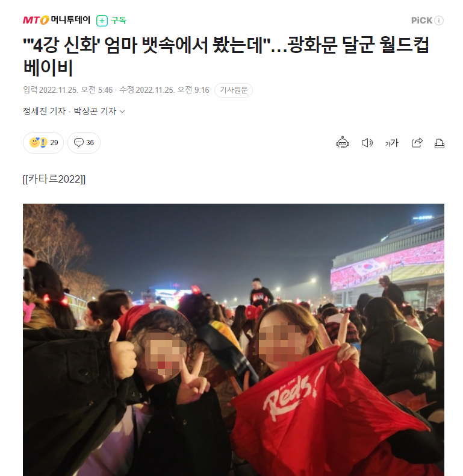This screenshot has height=476, width=463.
Task: Open the PiCK info icon
Action: (x=439, y=20)
